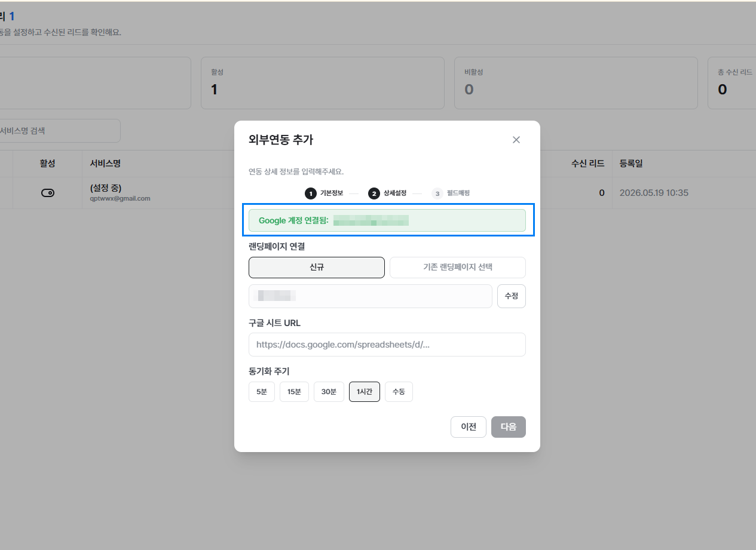Image resolution: width=756 pixels, height=550 pixels.
Task: Click the 수신 리드 column header
Action: 587,164
